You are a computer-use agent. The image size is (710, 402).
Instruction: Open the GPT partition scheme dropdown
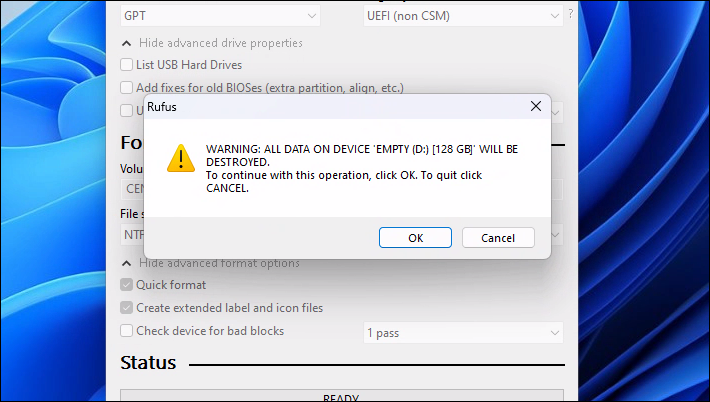(220, 16)
